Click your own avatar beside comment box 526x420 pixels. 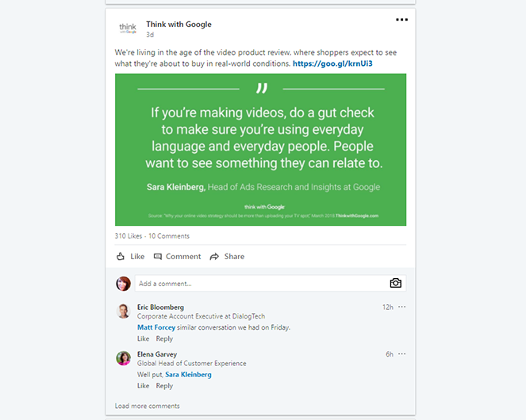click(124, 284)
